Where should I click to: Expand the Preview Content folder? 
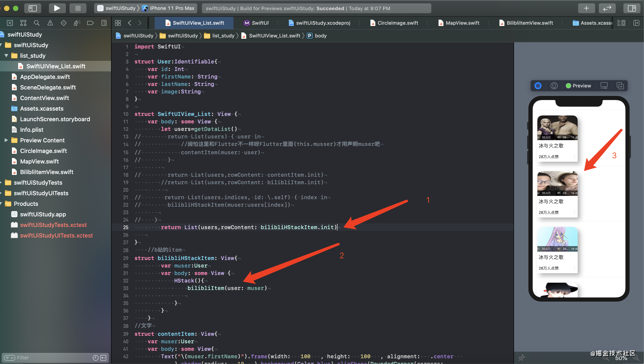point(6,140)
